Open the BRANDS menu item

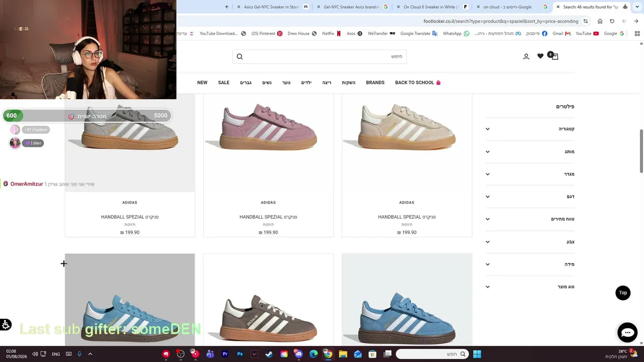375,82
